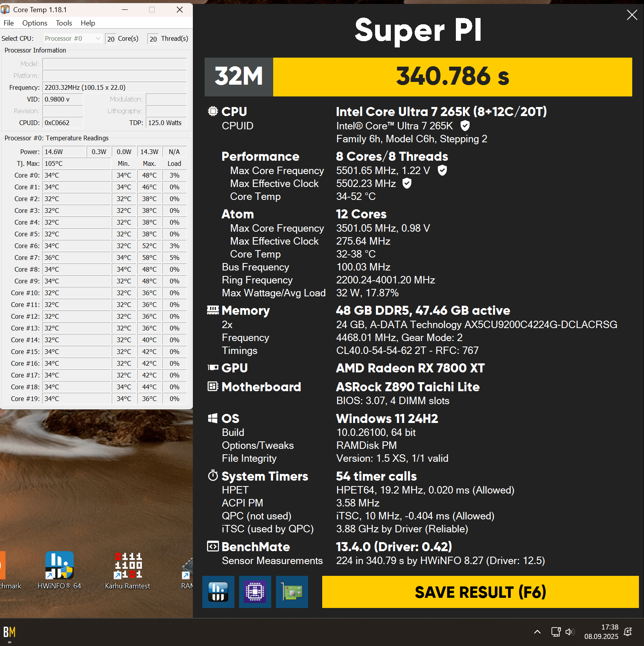
Task: Click the purple CPU chip icon button
Action: pyautogui.click(x=255, y=592)
